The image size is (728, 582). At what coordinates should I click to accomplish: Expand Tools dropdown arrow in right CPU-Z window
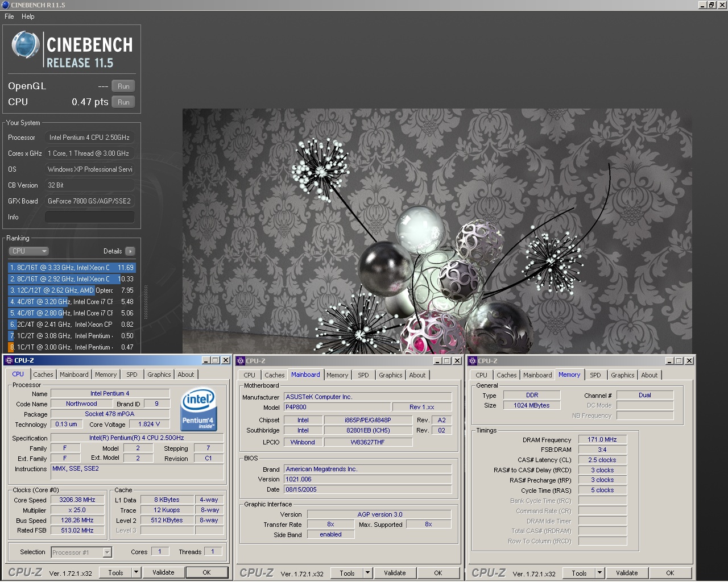[x=599, y=573]
